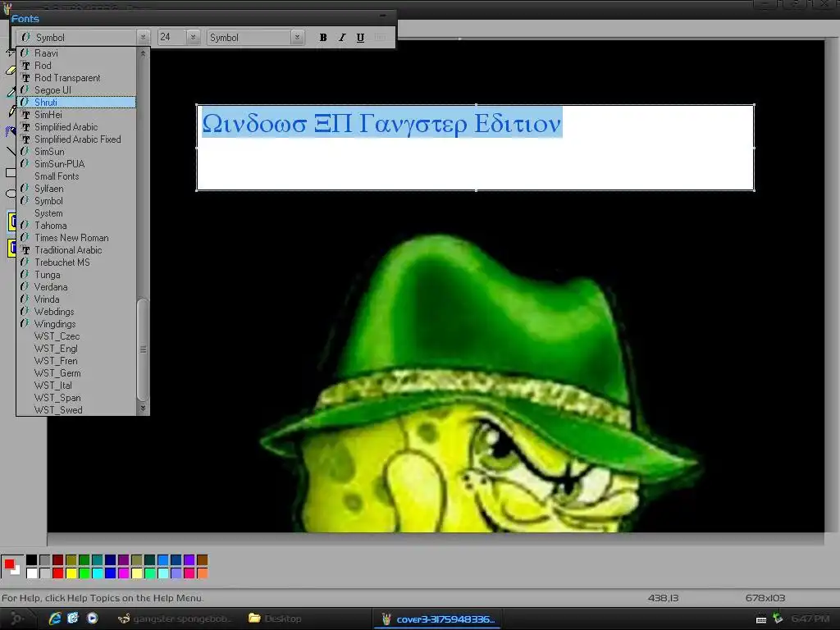Click the Paint icon in window title bar
This screenshot has width=840, height=630.
point(7,7)
